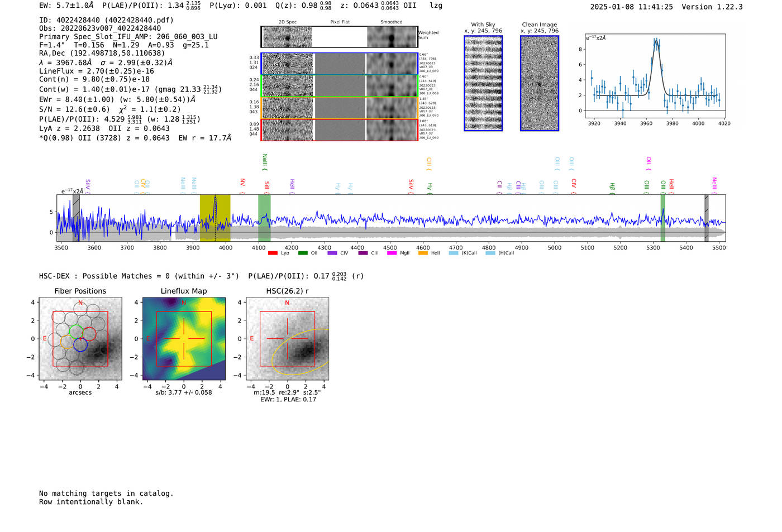Click the No matching targets in catalog text
This screenshot has height=532, width=782.
point(106,493)
